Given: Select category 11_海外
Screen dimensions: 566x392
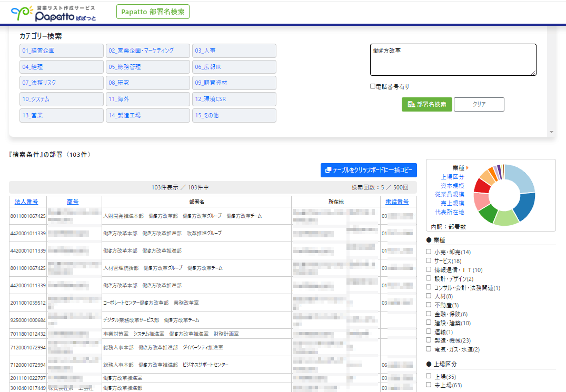Looking at the screenshot, I should (147, 99).
